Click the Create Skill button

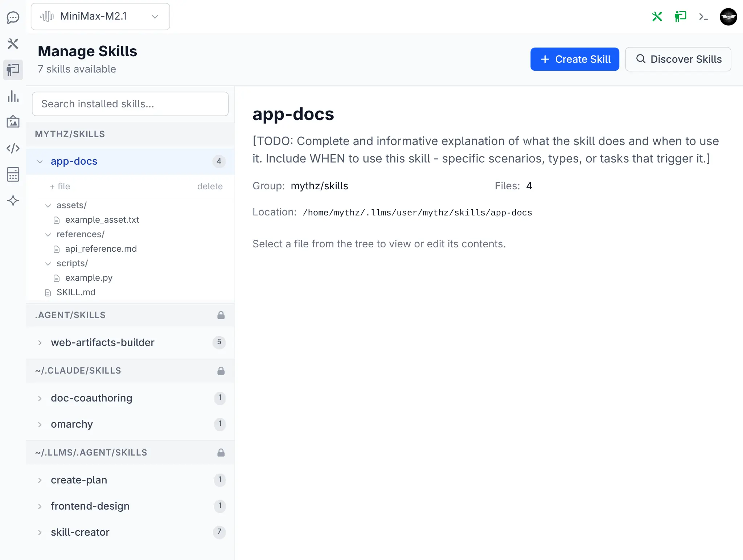pyautogui.click(x=575, y=59)
